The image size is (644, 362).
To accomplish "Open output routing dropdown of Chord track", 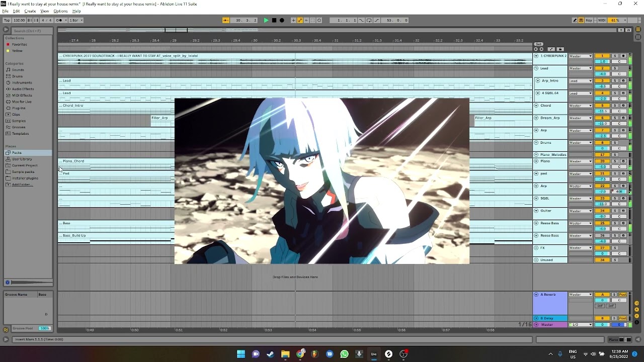I will click(x=580, y=106).
